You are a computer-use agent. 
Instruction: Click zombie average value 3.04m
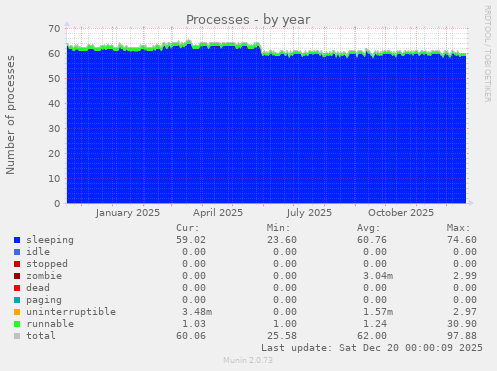pyautogui.click(x=378, y=276)
